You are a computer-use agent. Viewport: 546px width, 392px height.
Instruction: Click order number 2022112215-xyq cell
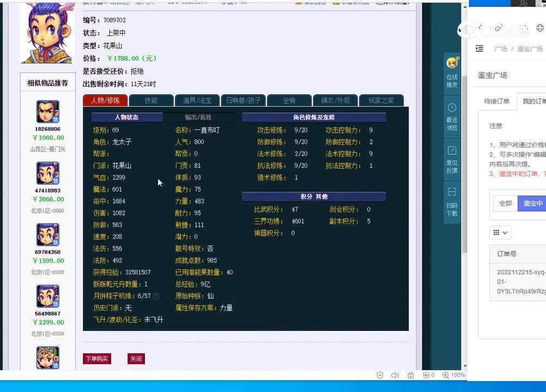[x=521, y=281]
